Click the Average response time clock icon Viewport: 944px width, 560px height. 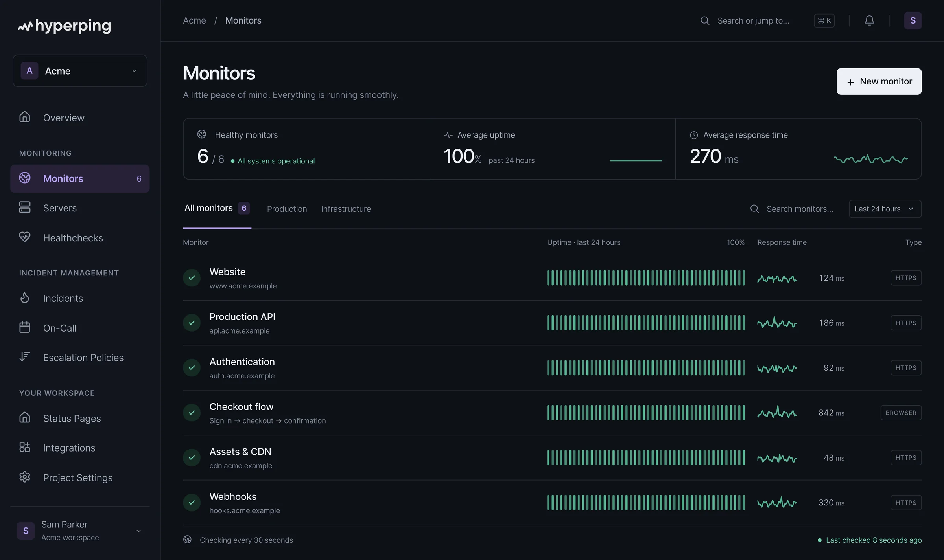coord(694,135)
